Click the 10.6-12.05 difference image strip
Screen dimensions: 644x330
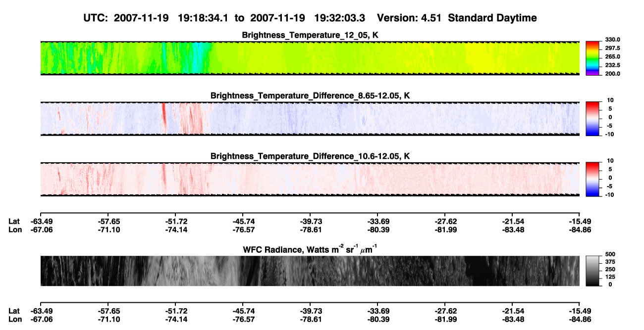coord(310,179)
